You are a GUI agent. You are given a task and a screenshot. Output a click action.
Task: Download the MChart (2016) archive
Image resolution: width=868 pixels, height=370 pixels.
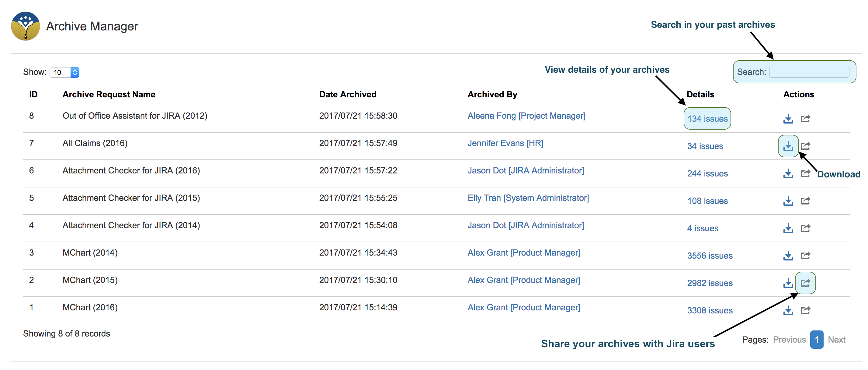(x=788, y=310)
